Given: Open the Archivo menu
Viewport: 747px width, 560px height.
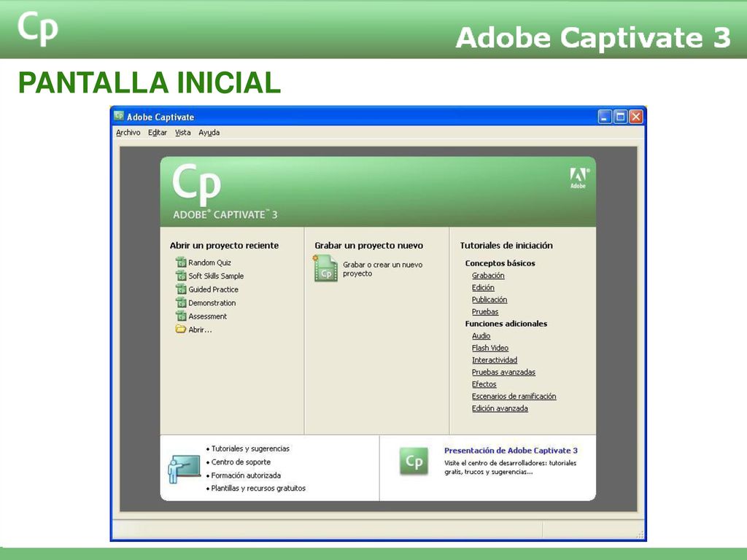Looking at the screenshot, I should tap(128, 133).
